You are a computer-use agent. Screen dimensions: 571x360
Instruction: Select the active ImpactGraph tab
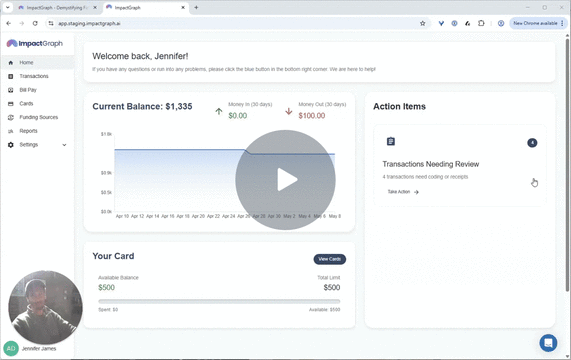pos(145,8)
